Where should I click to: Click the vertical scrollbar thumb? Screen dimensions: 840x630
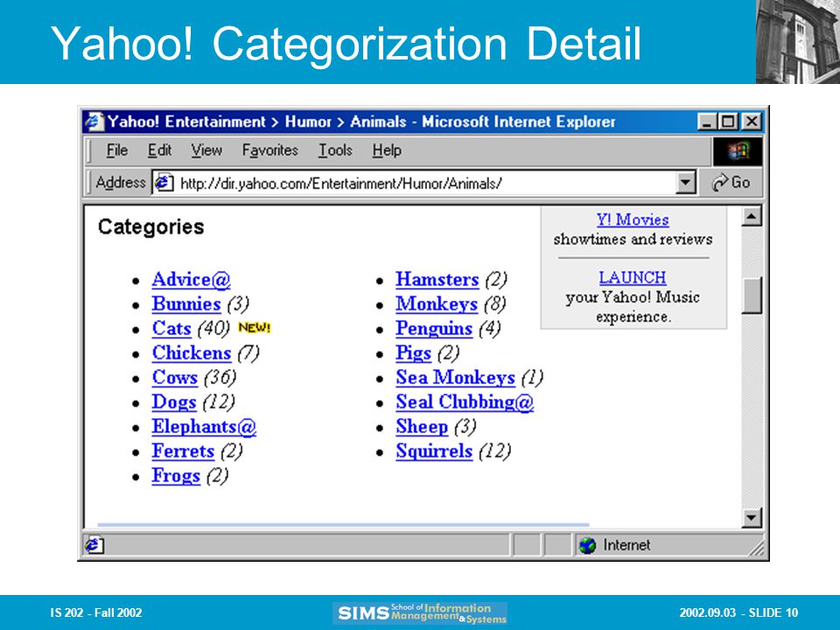(752, 295)
